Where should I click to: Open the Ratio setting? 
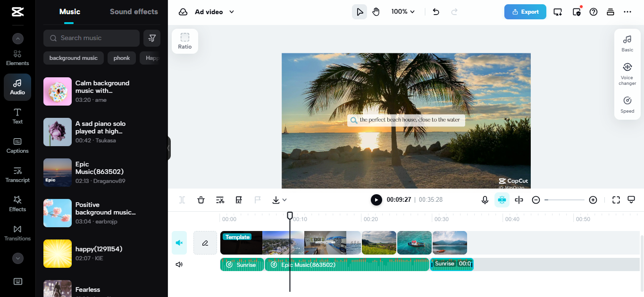(x=185, y=41)
